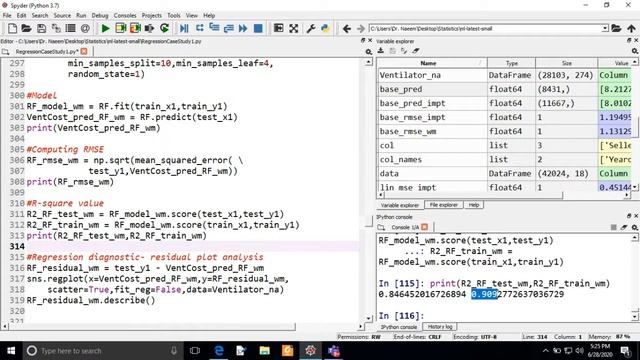The height and width of the screenshot is (360, 640).
Task: Run selection or current line icon
Action: 149,29
